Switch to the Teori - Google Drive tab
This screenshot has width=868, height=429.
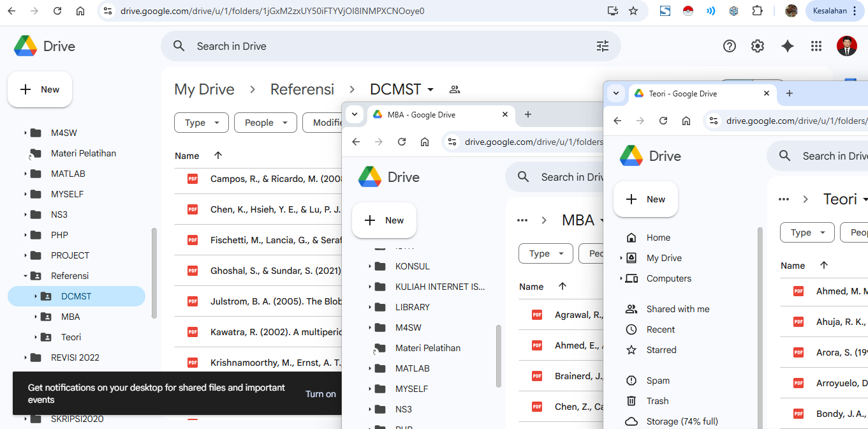click(x=682, y=93)
